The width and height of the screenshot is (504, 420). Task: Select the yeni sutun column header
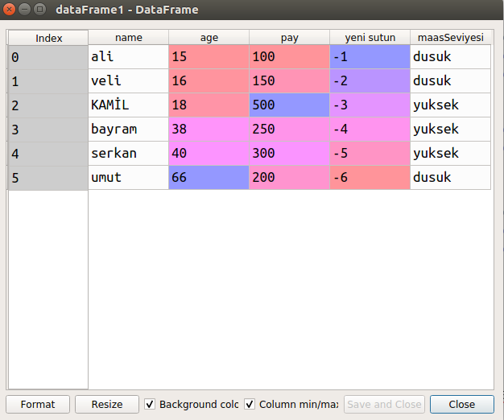click(370, 37)
